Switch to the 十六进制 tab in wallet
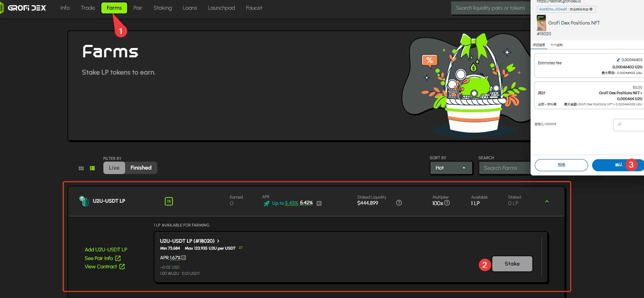The image size is (644, 298). [556, 45]
